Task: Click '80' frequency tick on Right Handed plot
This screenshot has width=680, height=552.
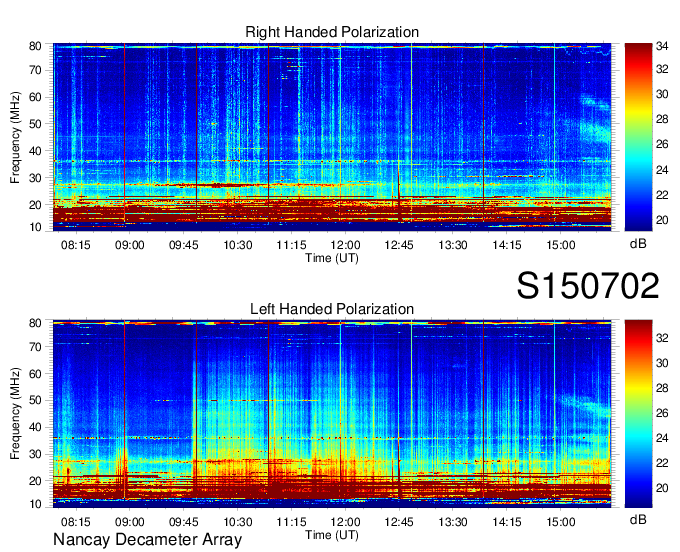Action: (x=35, y=46)
